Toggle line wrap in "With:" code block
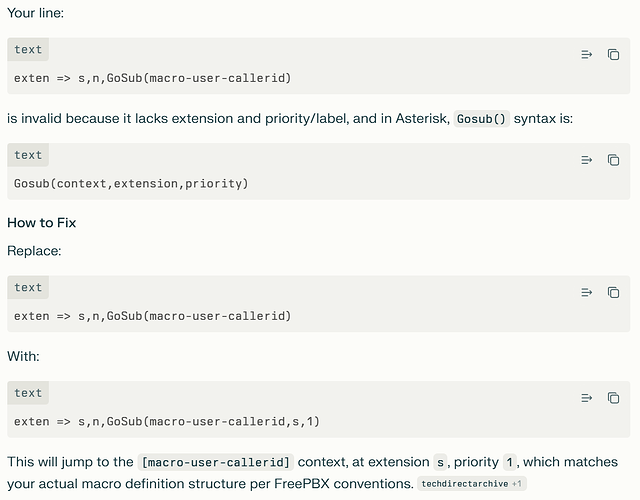This screenshot has height=500, width=640. 587,398
